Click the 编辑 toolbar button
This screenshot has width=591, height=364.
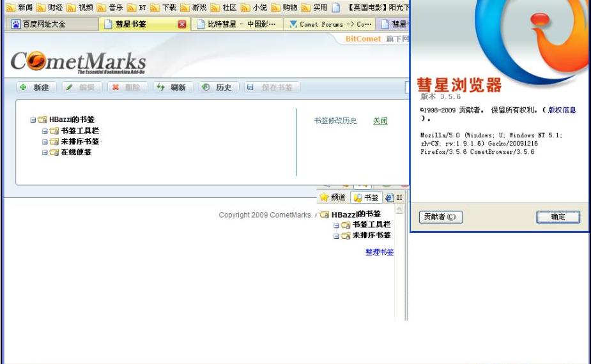(x=82, y=87)
